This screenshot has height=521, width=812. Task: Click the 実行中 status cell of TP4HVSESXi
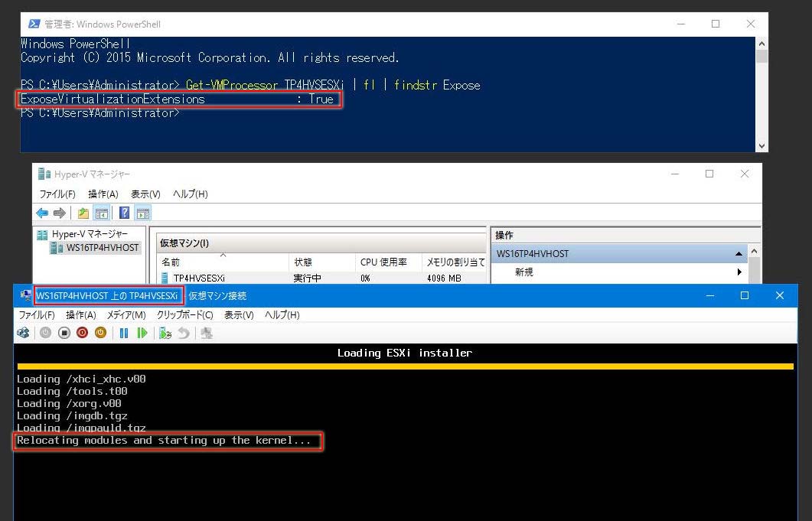pyautogui.click(x=307, y=278)
